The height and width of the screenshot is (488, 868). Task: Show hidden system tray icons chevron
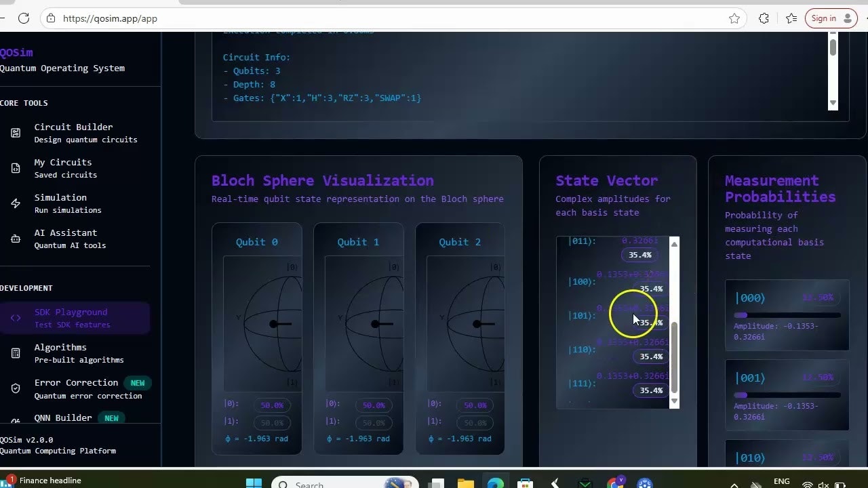[x=734, y=485]
